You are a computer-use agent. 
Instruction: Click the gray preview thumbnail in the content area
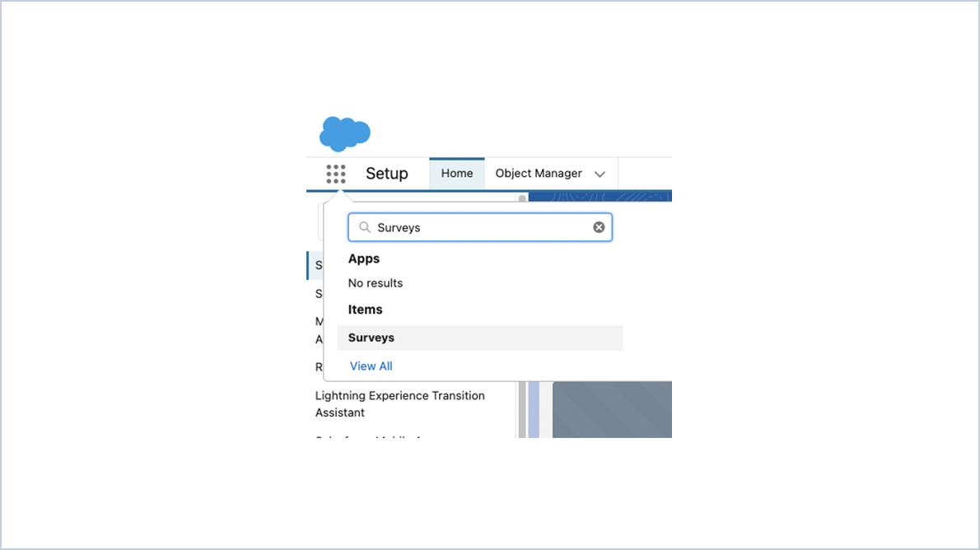(612, 409)
